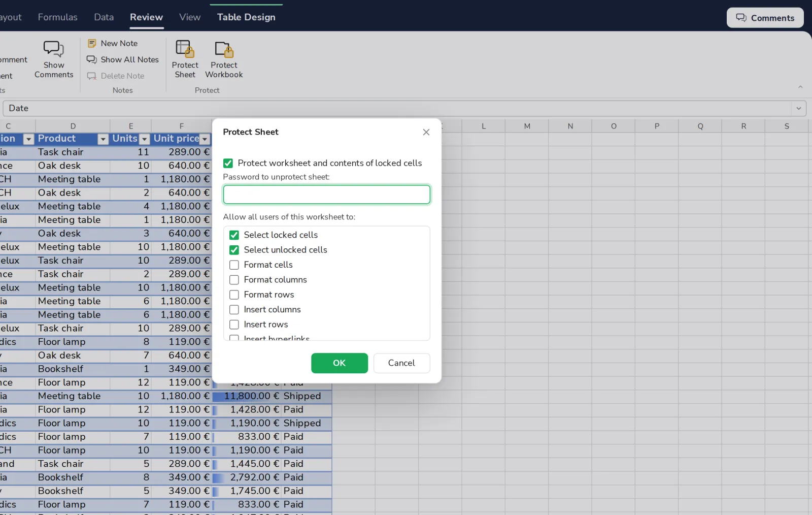812x515 pixels.
Task: Open the filter dropdown next to 'ion' header
Action: [x=29, y=139]
